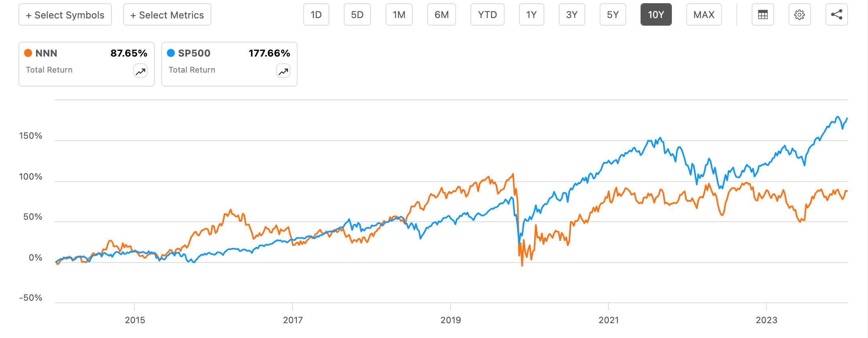Select the 5D time range
Screen dimensions: 868x338
pos(357,14)
